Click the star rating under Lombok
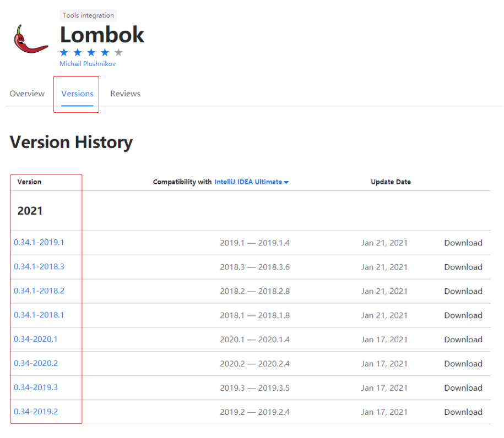The height and width of the screenshot is (438, 504). (91, 52)
